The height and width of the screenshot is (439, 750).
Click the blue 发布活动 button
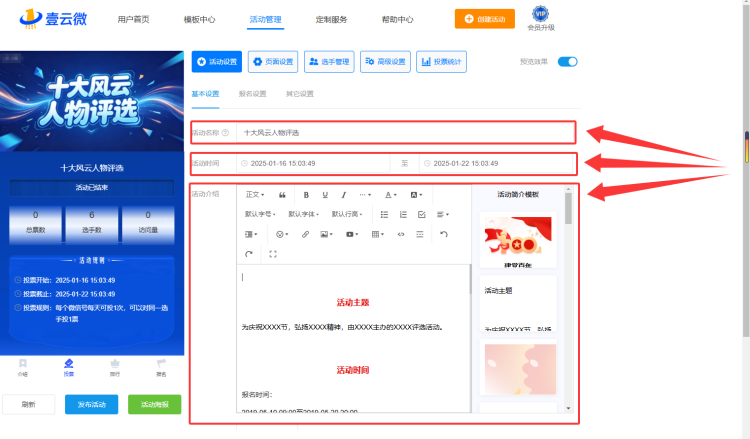(x=91, y=405)
